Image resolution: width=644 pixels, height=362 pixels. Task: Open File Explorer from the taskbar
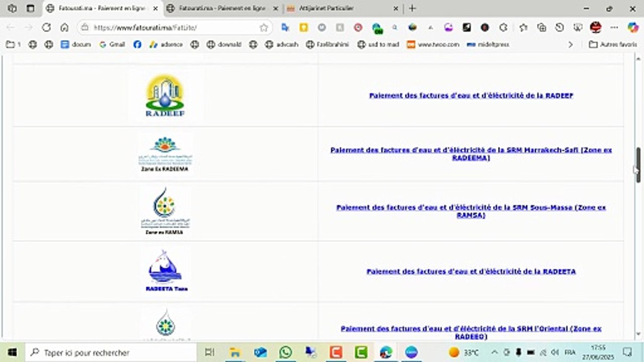[235, 352]
